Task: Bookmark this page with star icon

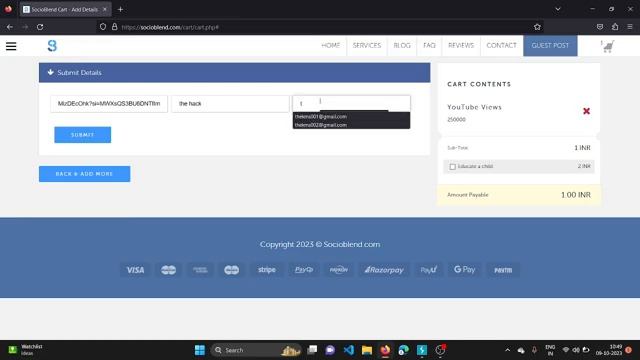Action: pyautogui.click(x=537, y=27)
